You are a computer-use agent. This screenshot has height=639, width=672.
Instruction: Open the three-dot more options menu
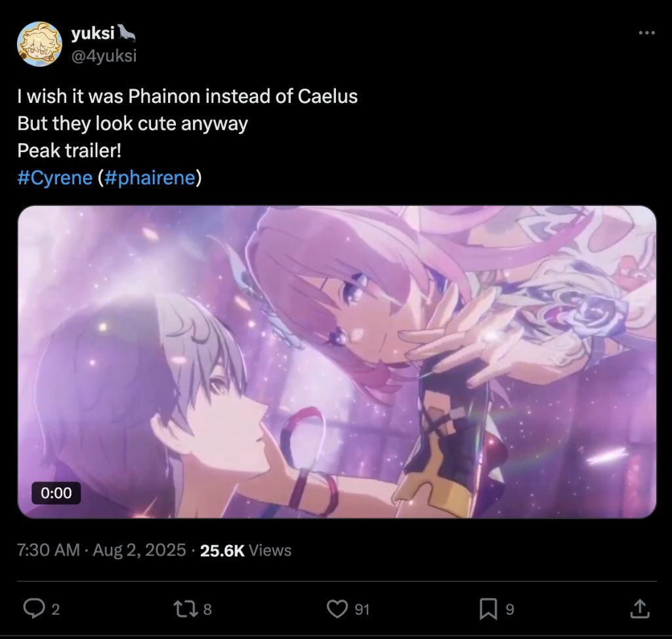pos(646,33)
